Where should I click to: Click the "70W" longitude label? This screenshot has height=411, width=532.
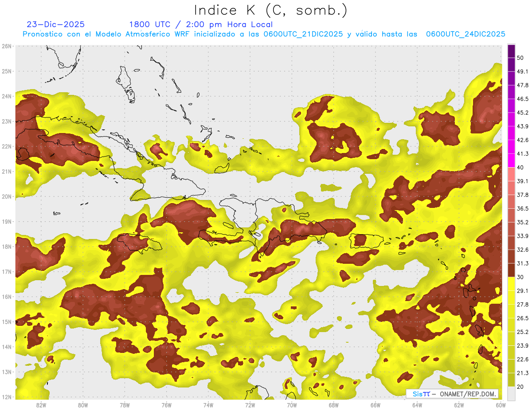292,405
